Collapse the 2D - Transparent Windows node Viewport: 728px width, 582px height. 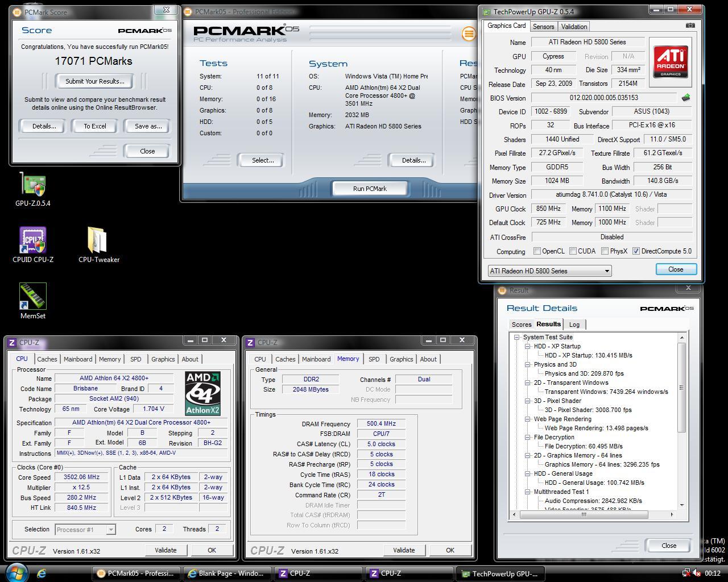528,383
